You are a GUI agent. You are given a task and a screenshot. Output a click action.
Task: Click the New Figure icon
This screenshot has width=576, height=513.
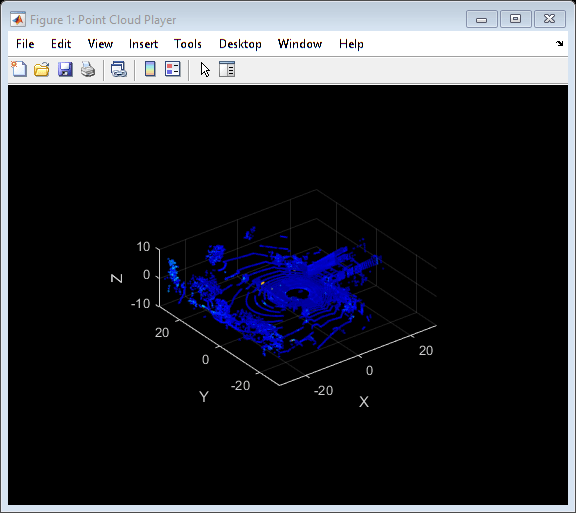point(19,69)
